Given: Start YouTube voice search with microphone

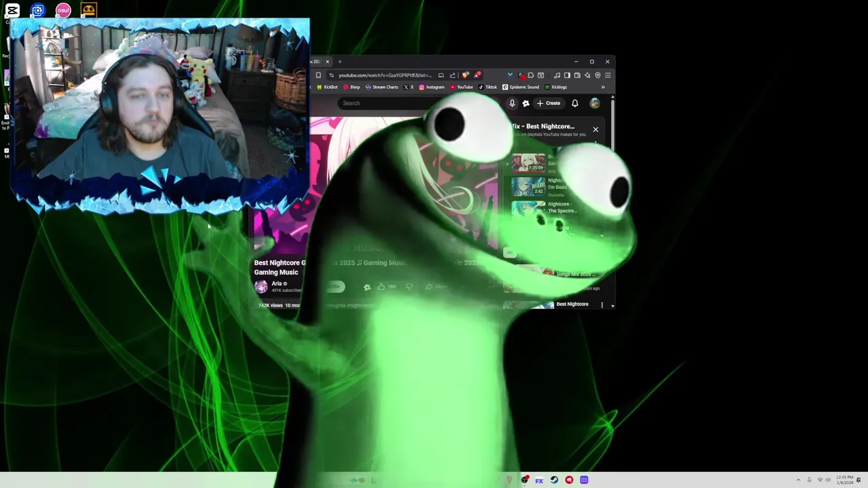Looking at the screenshot, I should point(512,103).
